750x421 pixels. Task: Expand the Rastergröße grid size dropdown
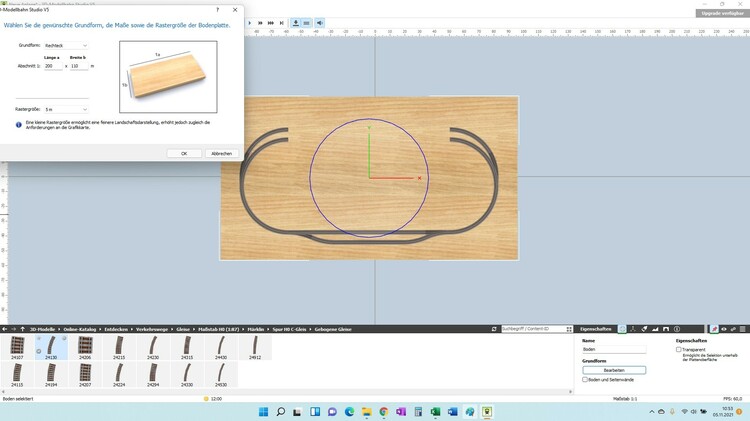tap(67, 109)
